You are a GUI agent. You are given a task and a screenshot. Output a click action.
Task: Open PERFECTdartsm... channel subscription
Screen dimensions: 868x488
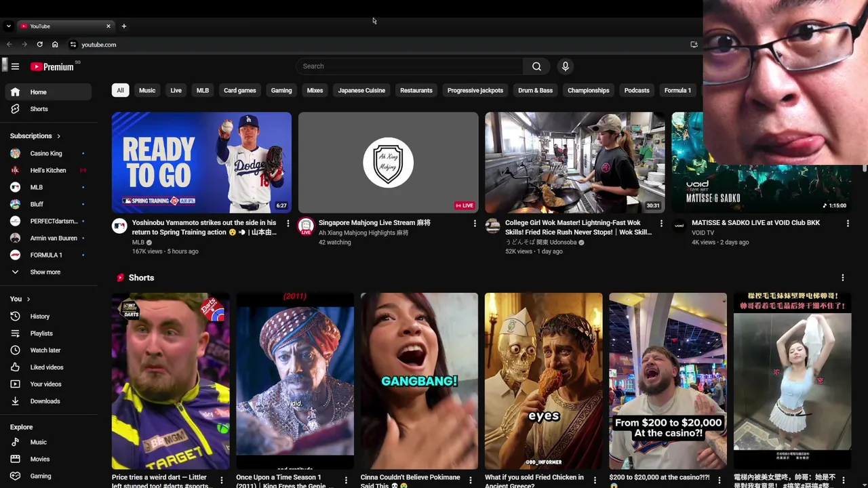[47, 221]
